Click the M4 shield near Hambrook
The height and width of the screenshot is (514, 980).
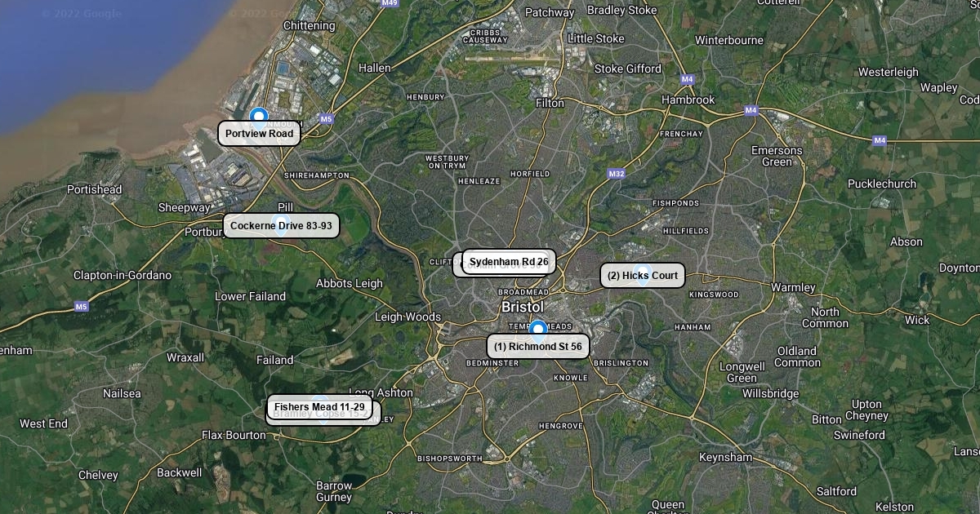coord(688,80)
